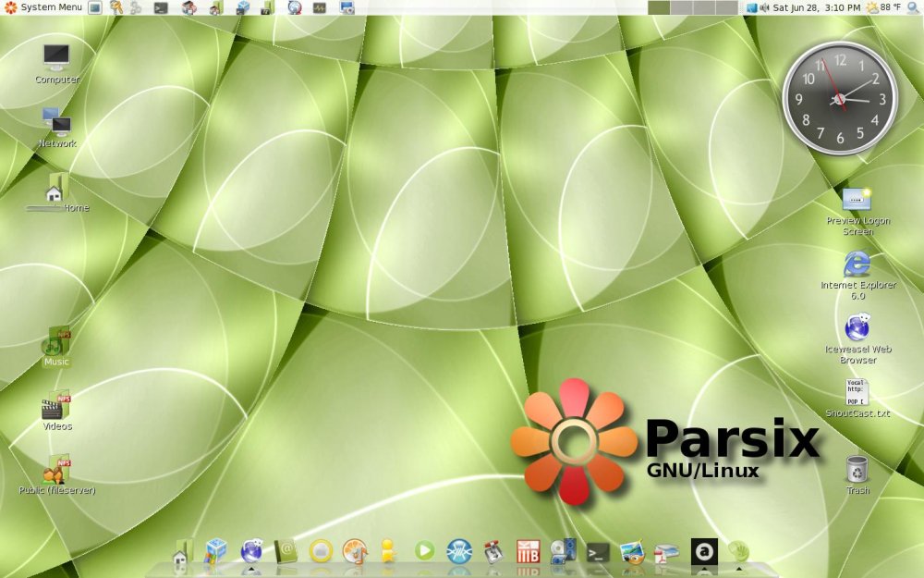Open the PDF scanner app in dock
Viewport: 924px width, 578px height.
(666, 553)
